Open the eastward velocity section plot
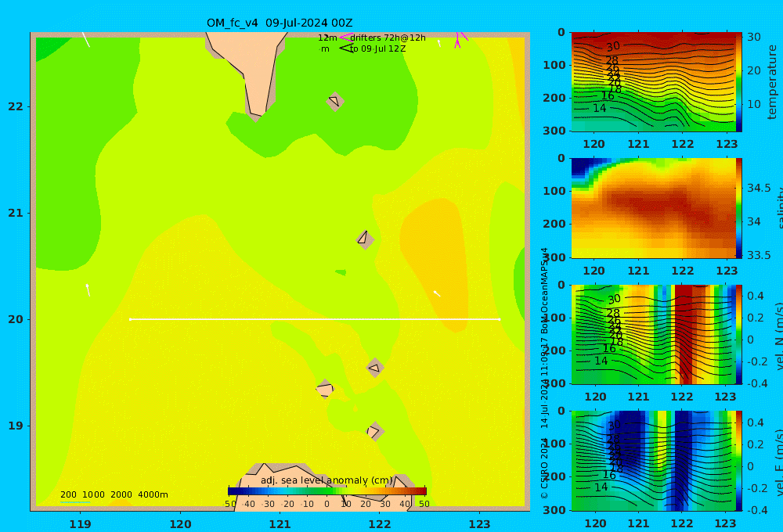Image resolution: width=783 pixels, height=532 pixels. [x=654, y=461]
